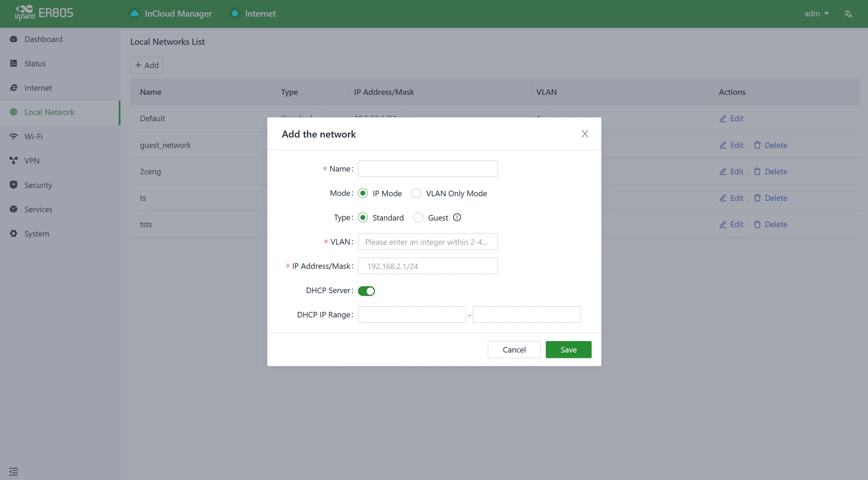Viewport: 868px width, 480px height.
Task: Click the IP Address/Mask column header
Action: click(x=384, y=92)
